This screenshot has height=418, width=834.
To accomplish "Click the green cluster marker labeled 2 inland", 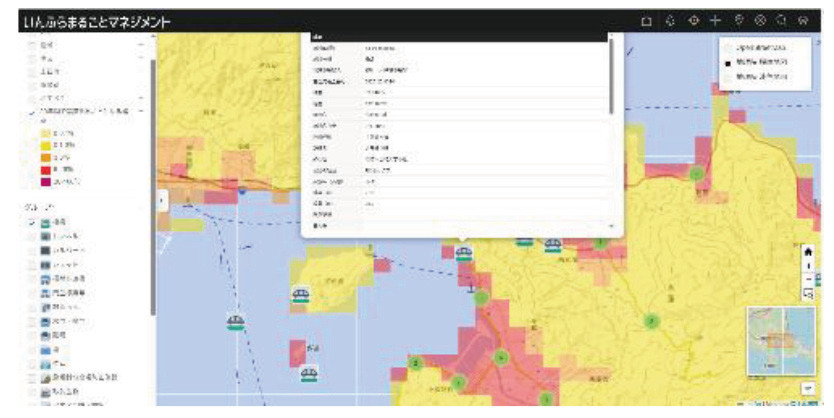I will pyautogui.click(x=651, y=321).
